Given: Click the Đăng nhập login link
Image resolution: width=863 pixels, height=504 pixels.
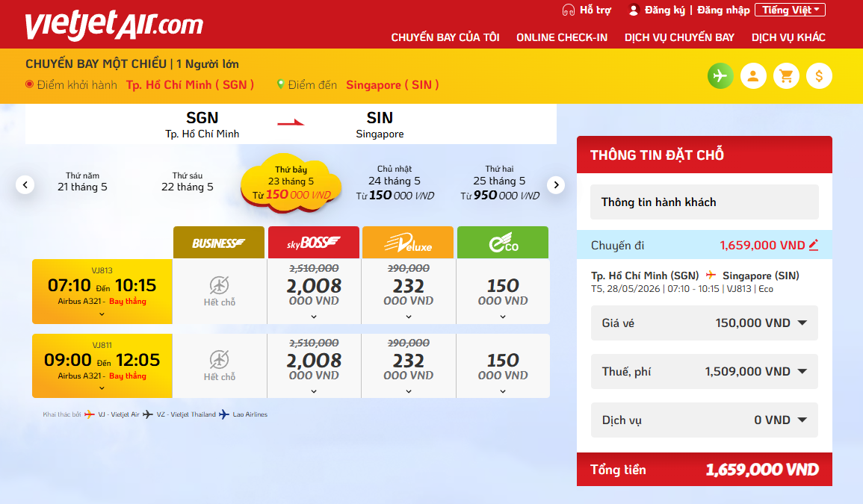Looking at the screenshot, I should coord(723,10).
